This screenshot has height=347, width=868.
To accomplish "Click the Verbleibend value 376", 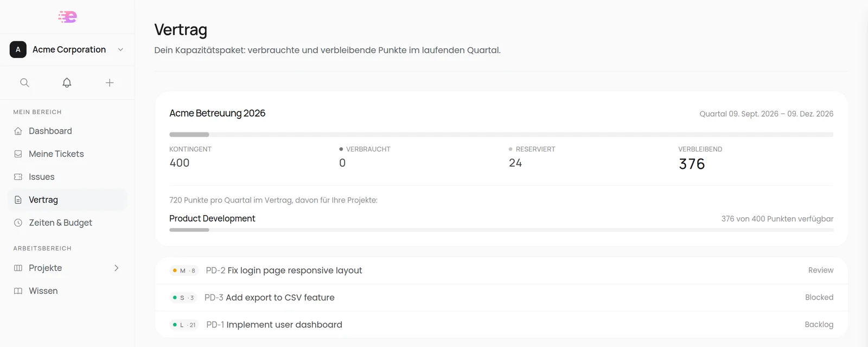I will [692, 164].
